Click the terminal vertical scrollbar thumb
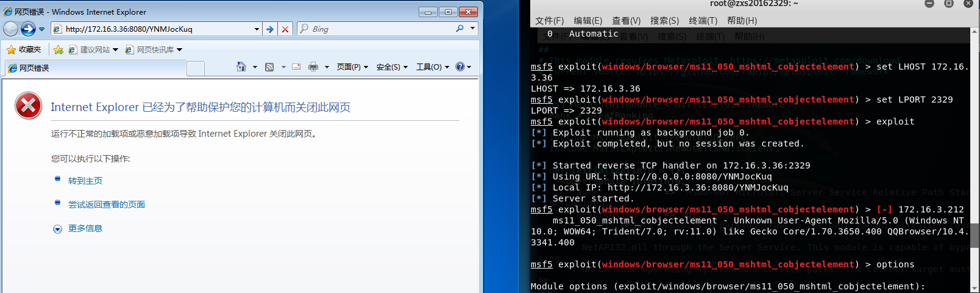This screenshot has width=980, height=293. tap(975, 235)
